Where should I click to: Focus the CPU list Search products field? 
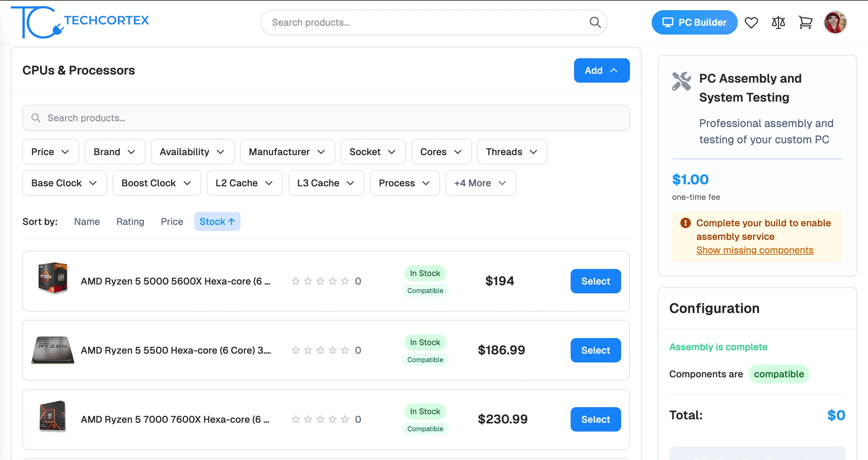pyautogui.click(x=326, y=118)
